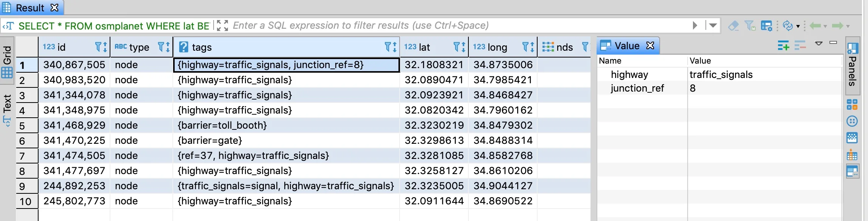868x221 pixels.
Task: Click the apply filter arrow button
Action: pyautogui.click(x=695, y=25)
